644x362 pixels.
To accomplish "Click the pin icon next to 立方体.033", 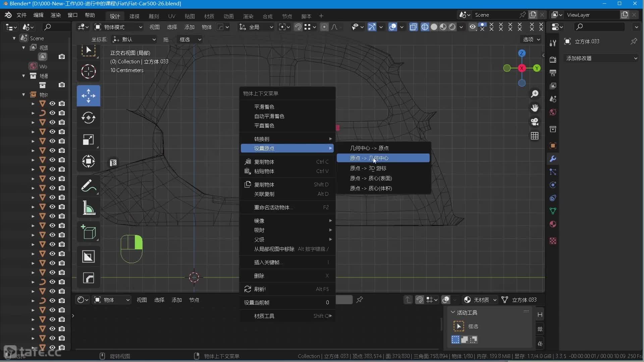I will point(634,41).
